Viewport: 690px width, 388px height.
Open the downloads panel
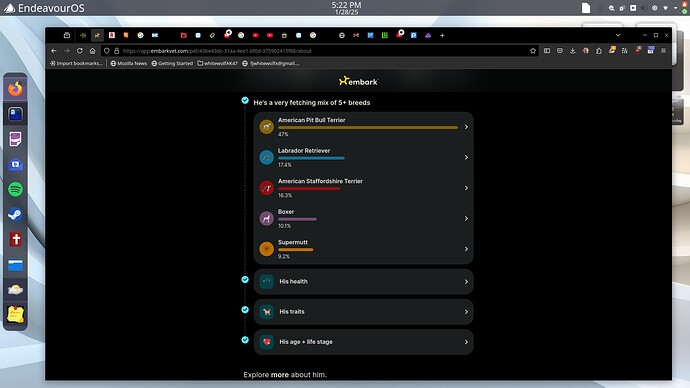click(x=573, y=51)
